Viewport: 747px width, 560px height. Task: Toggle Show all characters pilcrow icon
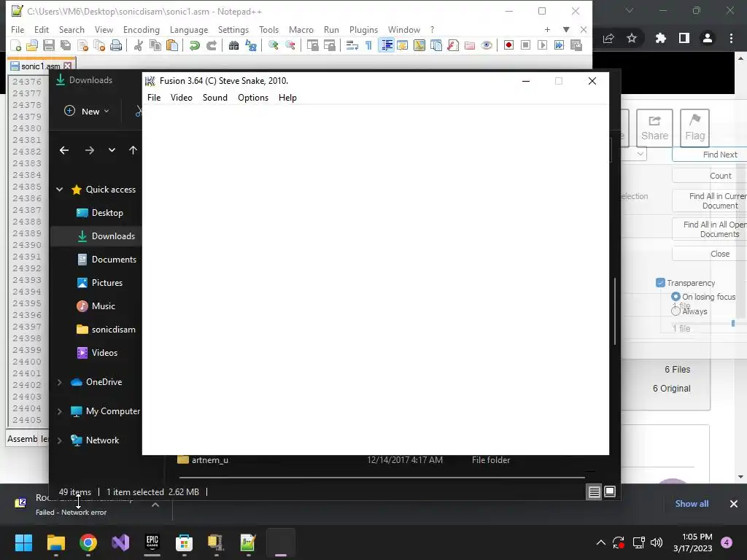click(368, 45)
